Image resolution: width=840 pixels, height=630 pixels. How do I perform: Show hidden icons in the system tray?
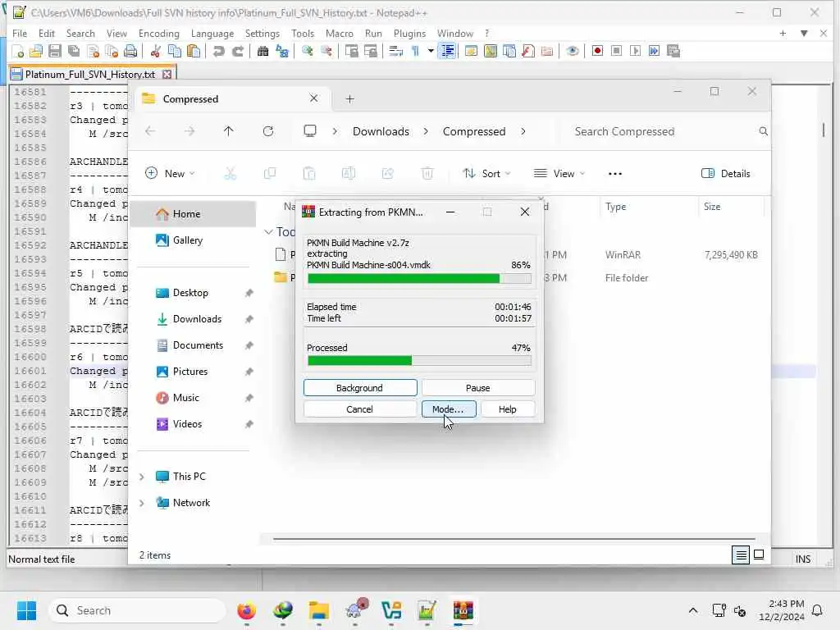[x=692, y=610]
